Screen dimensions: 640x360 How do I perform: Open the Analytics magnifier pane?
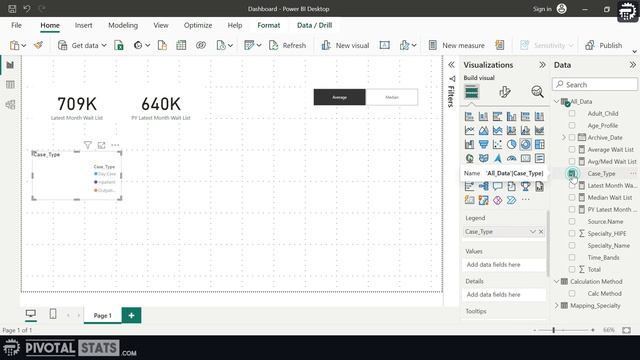pyautogui.click(x=537, y=92)
